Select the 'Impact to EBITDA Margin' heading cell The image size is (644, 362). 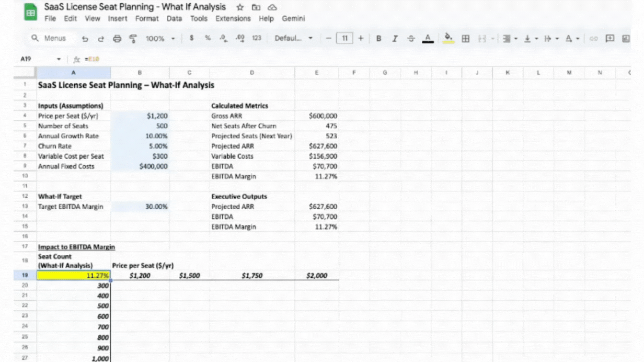point(73,246)
